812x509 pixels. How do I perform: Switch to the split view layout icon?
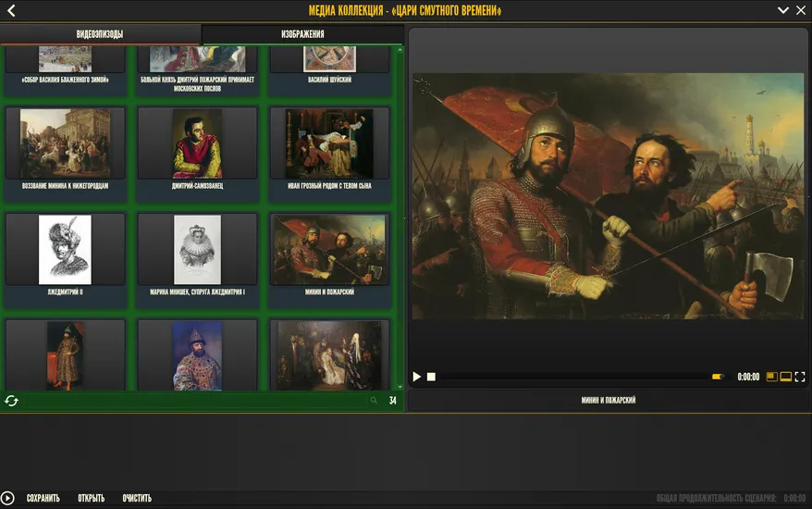coord(772,377)
